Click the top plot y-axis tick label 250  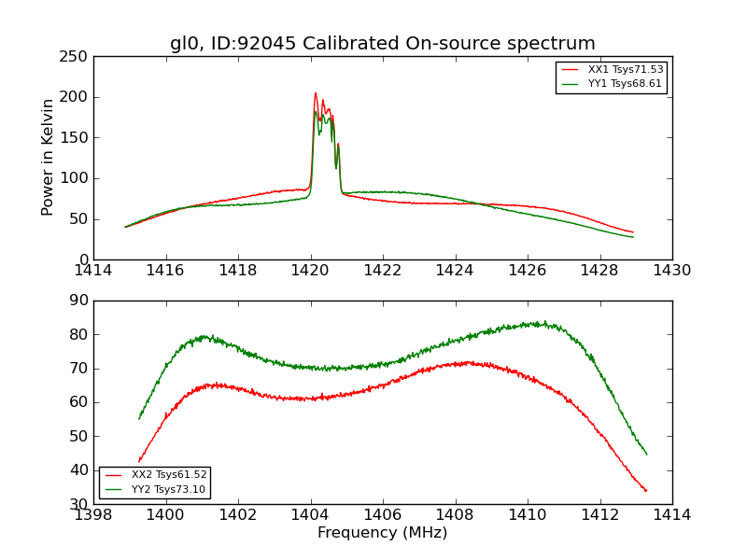pos(74,57)
